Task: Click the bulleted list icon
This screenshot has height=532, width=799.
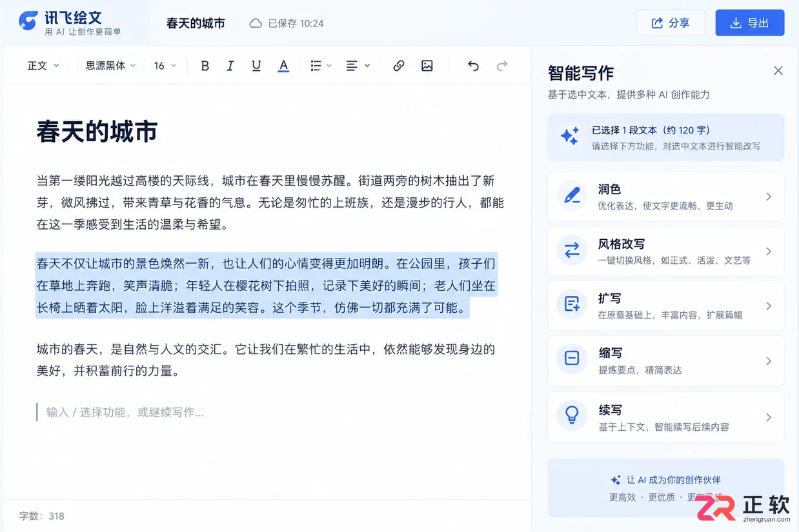Action: (316, 66)
